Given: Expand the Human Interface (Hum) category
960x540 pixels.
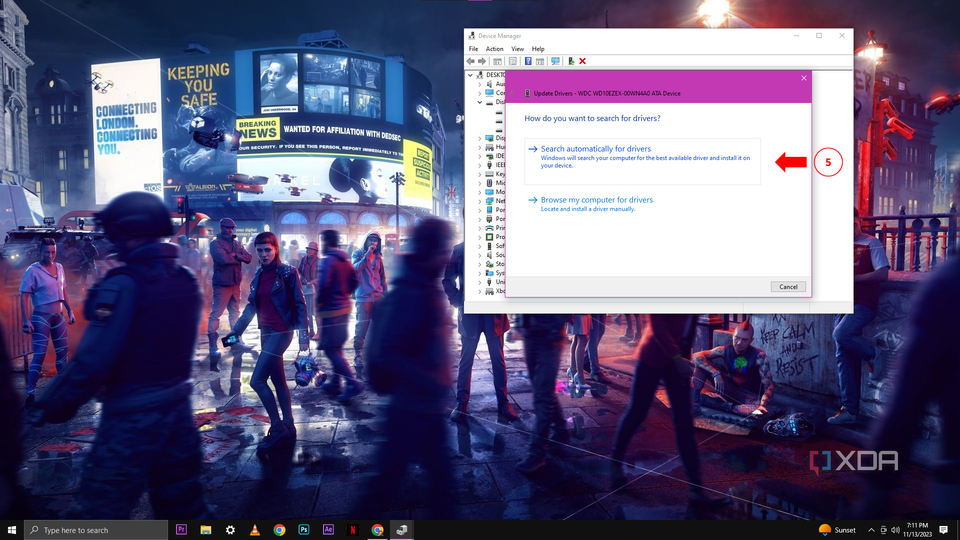Looking at the screenshot, I should click(480, 147).
